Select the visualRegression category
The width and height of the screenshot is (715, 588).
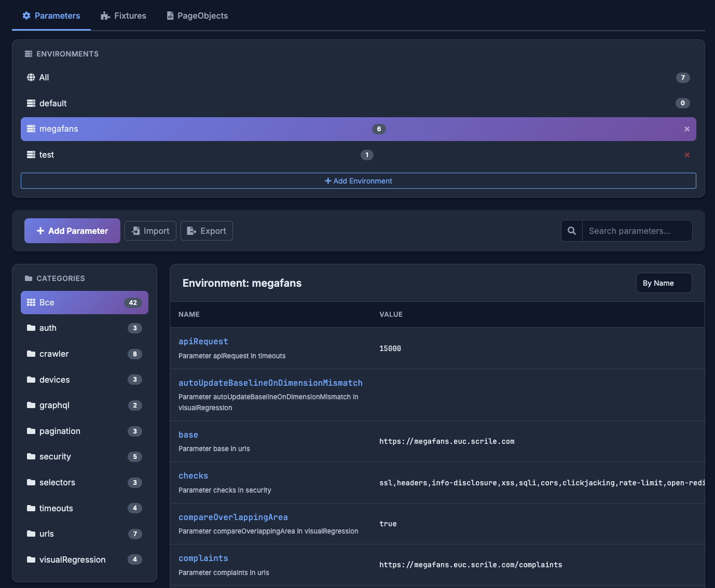pyautogui.click(x=72, y=559)
